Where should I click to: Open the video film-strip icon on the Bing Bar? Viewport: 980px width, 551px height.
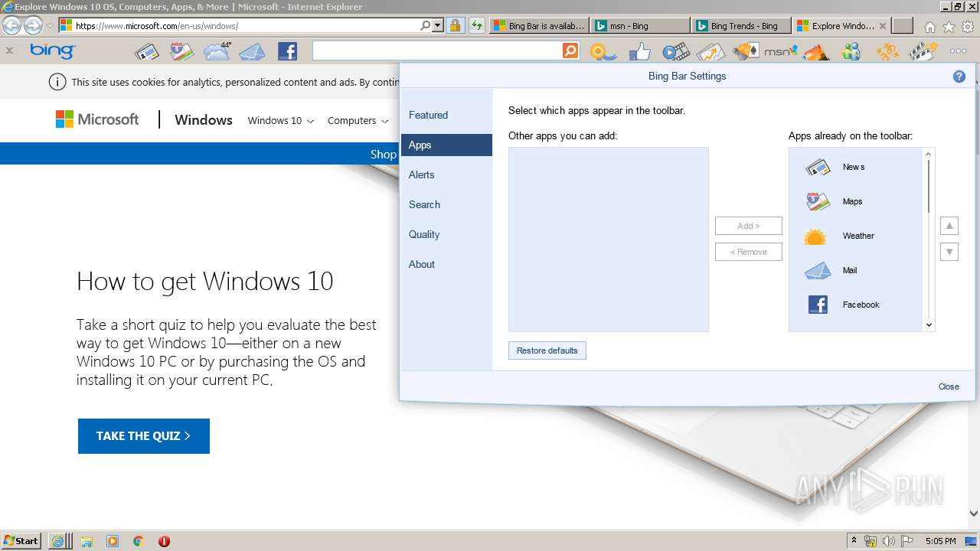tap(676, 52)
